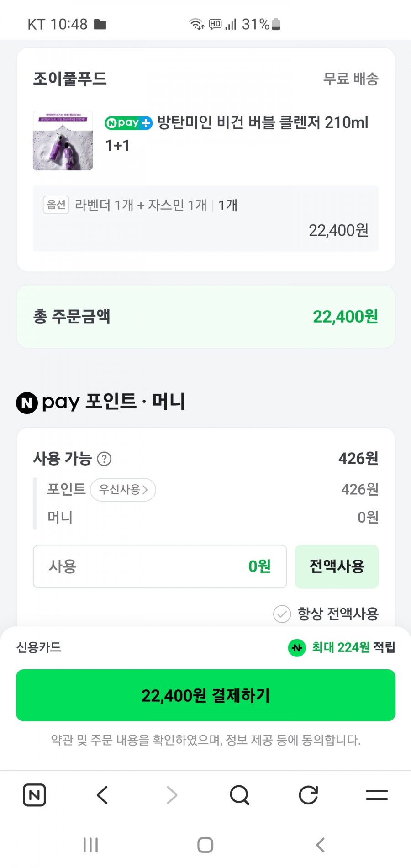The image size is (411, 868).
Task: Enable 항상 전액사용 checkbox
Action: click(282, 614)
